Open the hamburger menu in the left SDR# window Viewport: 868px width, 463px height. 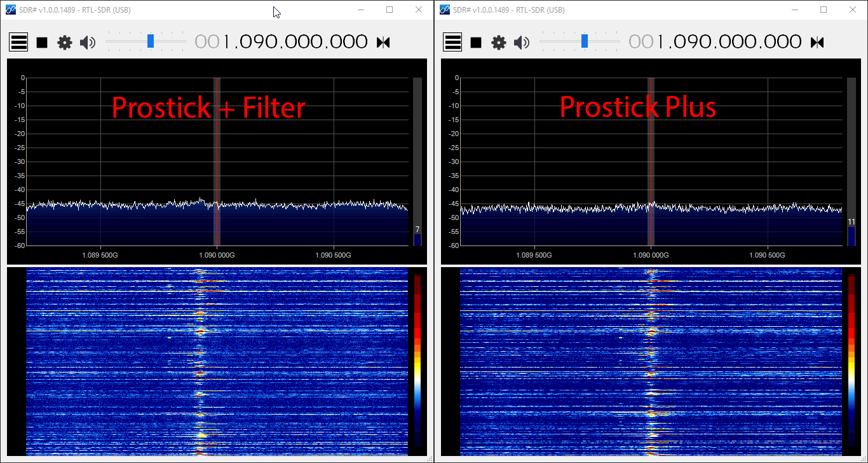18,43
